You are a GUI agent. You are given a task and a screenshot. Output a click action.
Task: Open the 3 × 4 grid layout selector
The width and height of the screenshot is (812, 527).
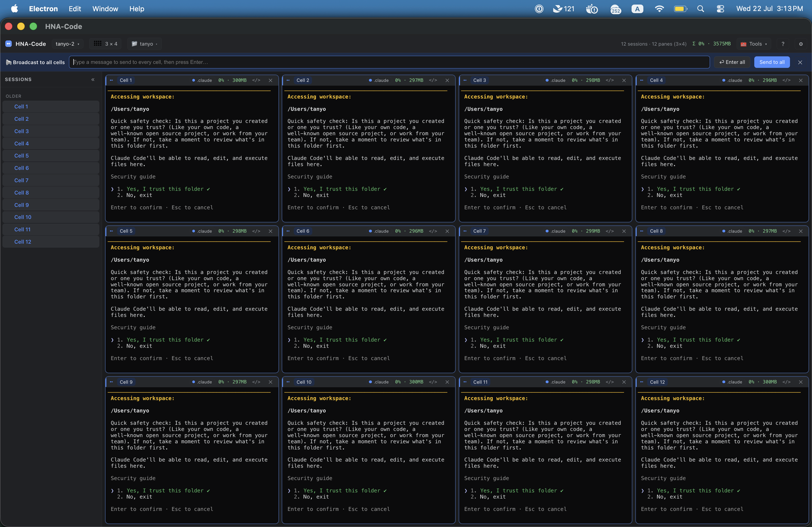point(106,44)
